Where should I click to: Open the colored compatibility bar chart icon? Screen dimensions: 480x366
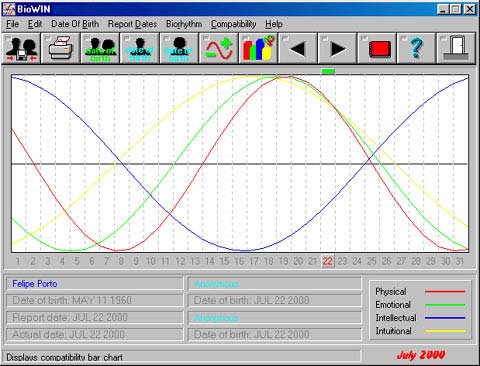[x=258, y=49]
